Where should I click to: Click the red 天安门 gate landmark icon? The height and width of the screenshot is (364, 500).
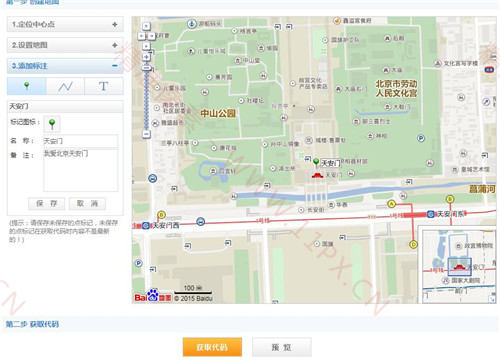(x=317, y=175)
